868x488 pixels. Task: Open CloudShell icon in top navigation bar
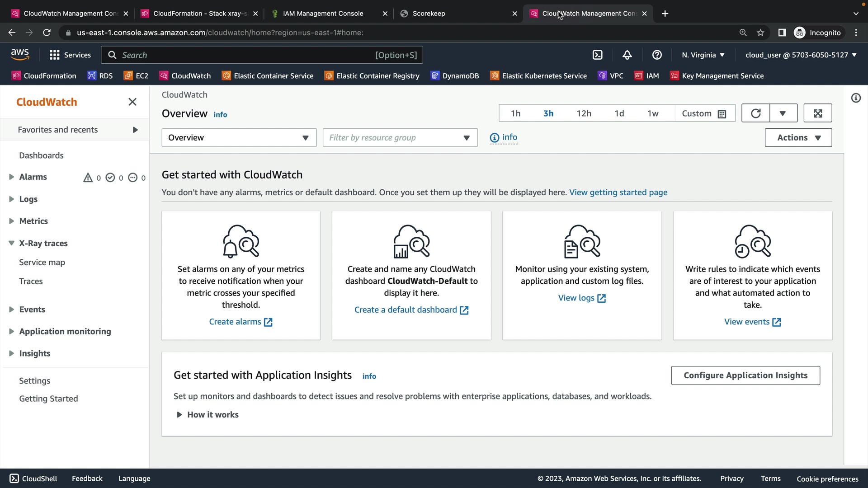597,55
